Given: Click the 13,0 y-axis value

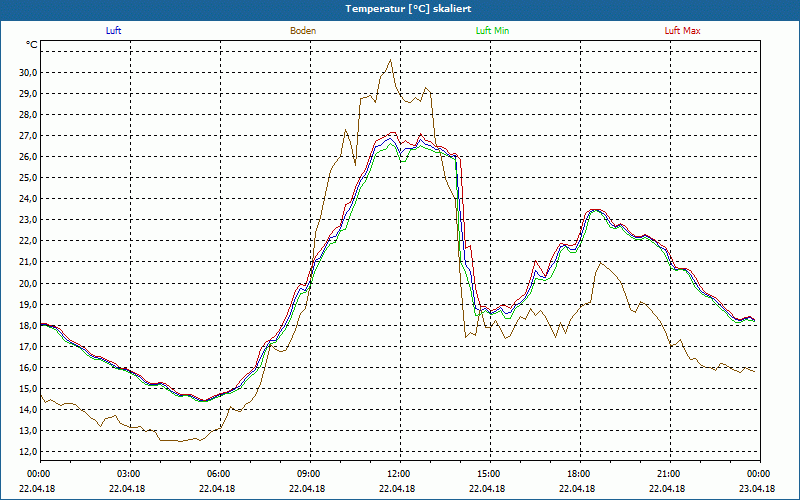Looking at the screenshot, I should (x=29, y=431).
